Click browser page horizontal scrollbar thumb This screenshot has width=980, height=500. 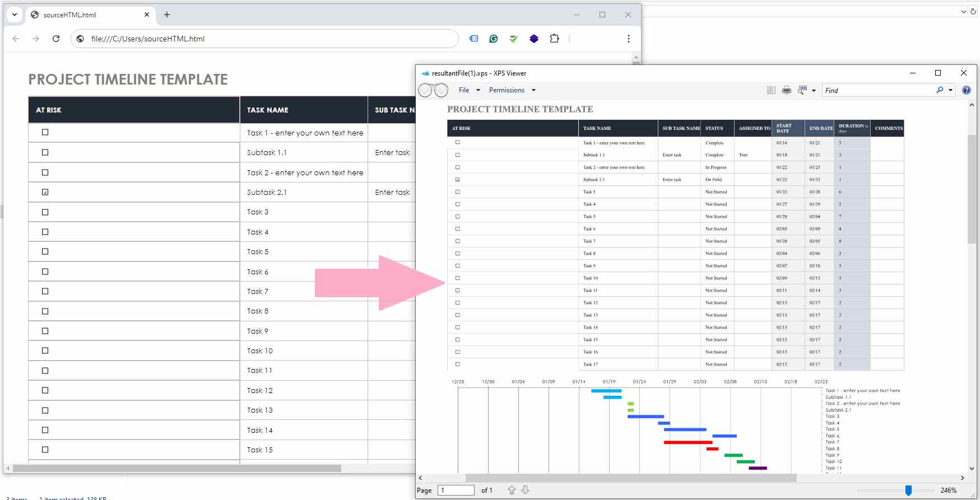tap(177, 468)
